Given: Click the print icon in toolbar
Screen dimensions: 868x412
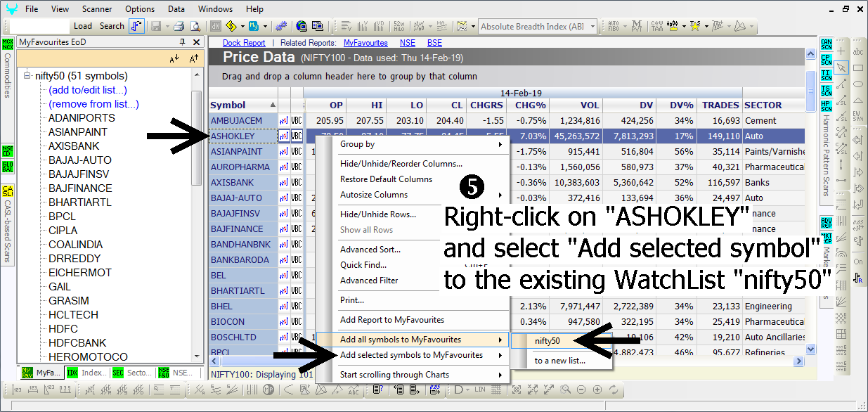Looking at the screenshot, I should pyautogui.click(x=179, y=26).
